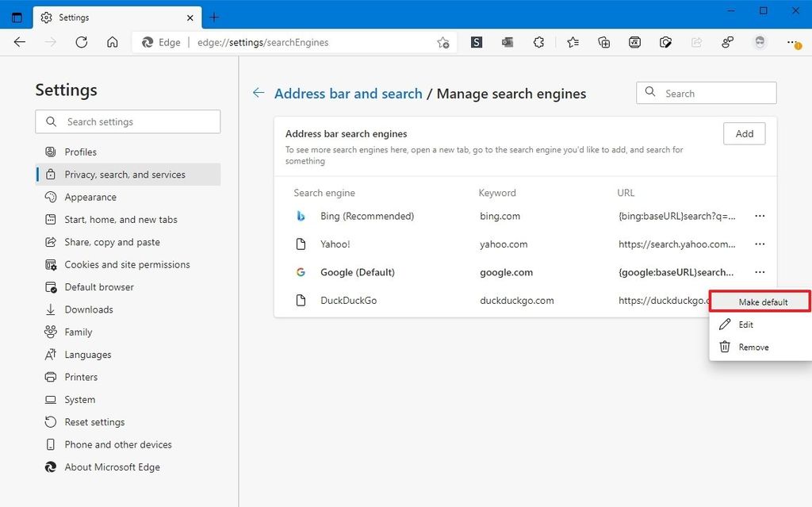
Task: Open the browser Extensions icon
Action: tap(538, 42)
